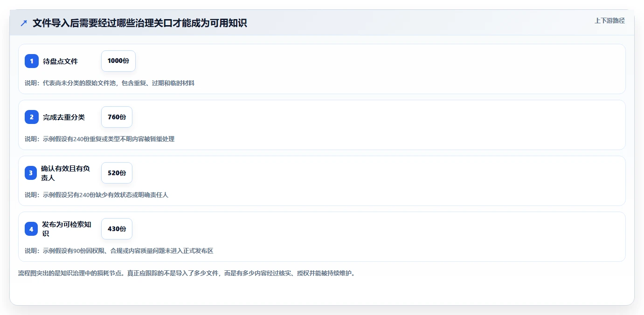Click the note about 240份重复或类型不明内容
Image resolution: width=644 pixels, height=315 pixels.
[x=100, y=139]
